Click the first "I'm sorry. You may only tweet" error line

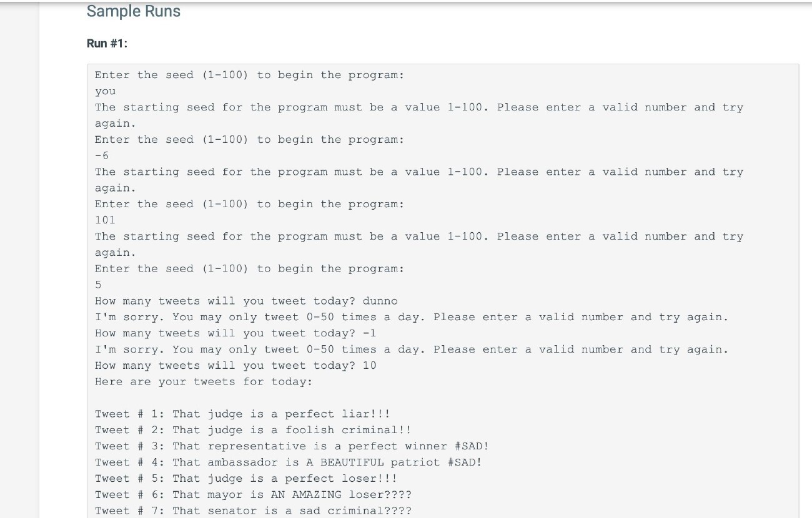pyautogui.click(x=412, y=317)
